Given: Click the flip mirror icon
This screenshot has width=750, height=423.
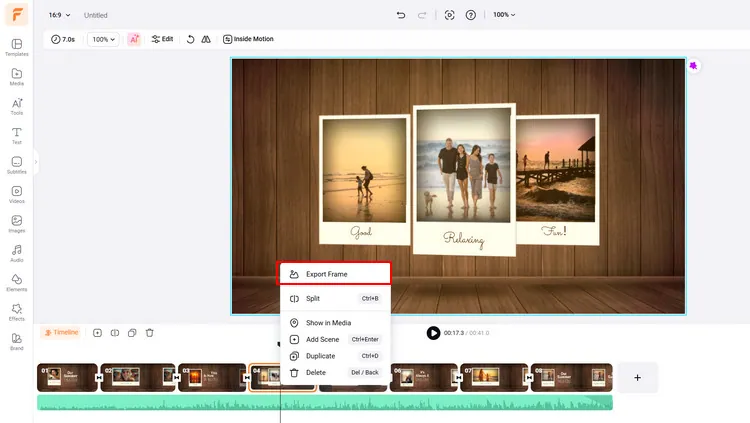Looking at the screenshot, I should (205, 39).
